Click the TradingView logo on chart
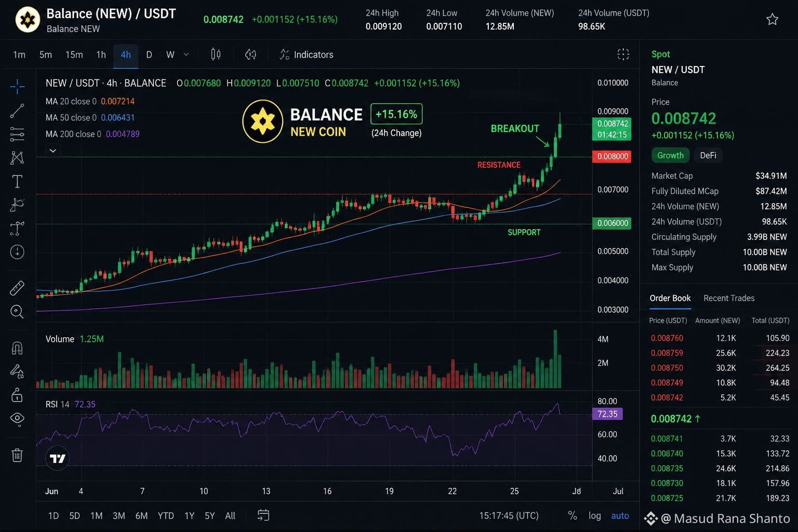 click(58, 458)
